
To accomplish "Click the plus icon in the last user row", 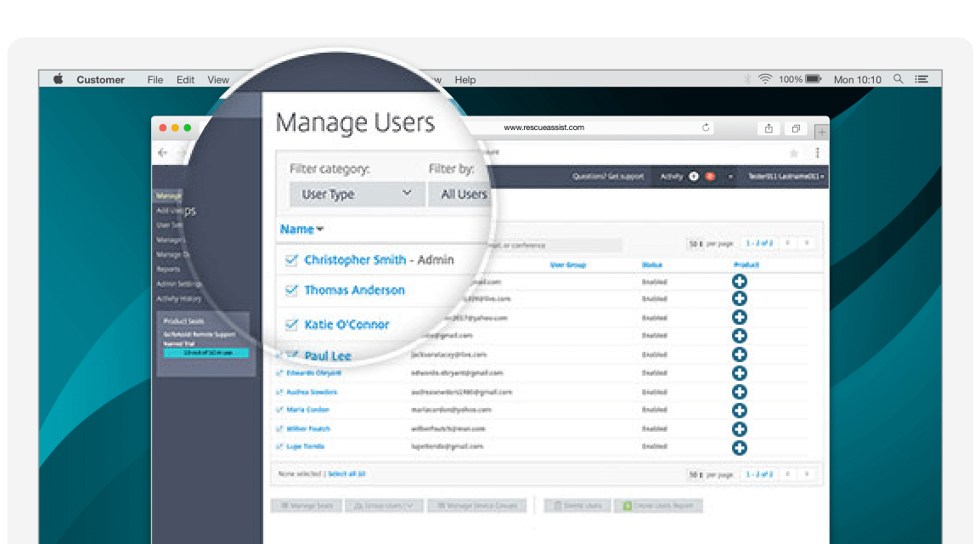I will click(x=739, y=447).
